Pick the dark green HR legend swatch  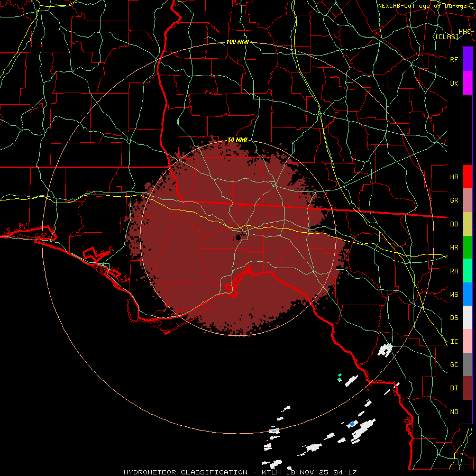tap(467, 248)
